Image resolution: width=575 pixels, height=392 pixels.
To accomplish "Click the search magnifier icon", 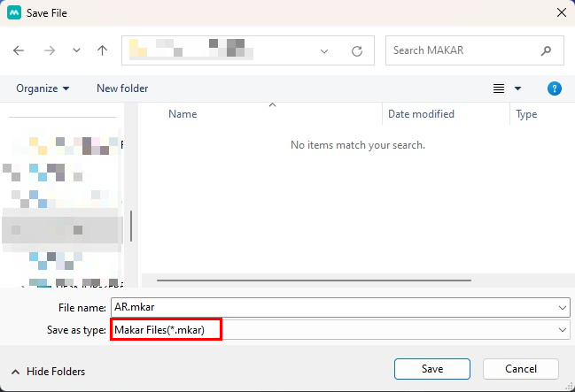I will pos(548,50).
